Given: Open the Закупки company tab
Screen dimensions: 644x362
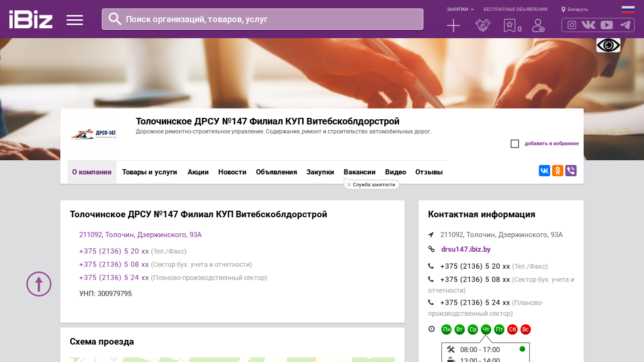Looking at the screenshot, I should click(x=320, y=172).
